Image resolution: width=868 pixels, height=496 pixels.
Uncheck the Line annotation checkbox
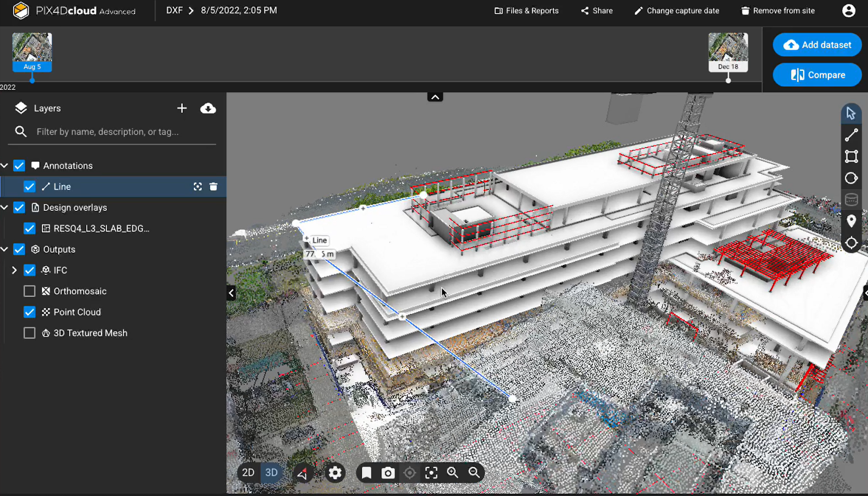29,186
